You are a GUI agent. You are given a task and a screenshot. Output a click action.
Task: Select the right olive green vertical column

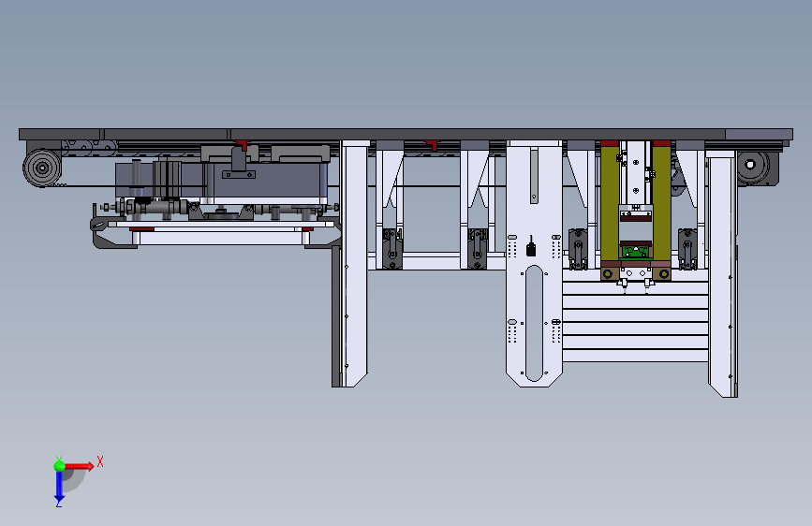[662, 203]
